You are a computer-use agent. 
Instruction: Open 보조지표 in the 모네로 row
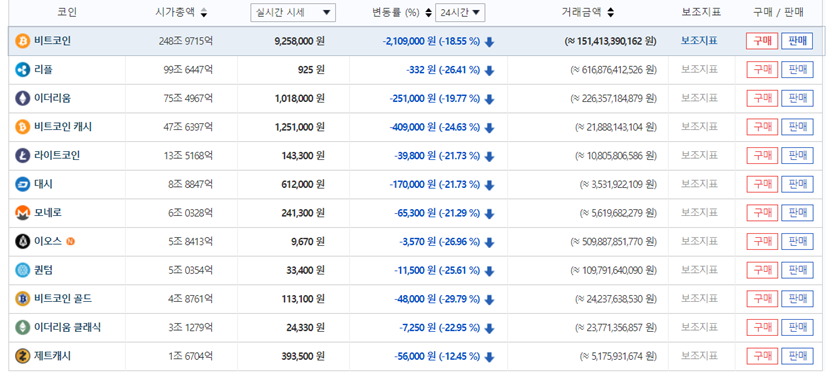tap(699, 213)
